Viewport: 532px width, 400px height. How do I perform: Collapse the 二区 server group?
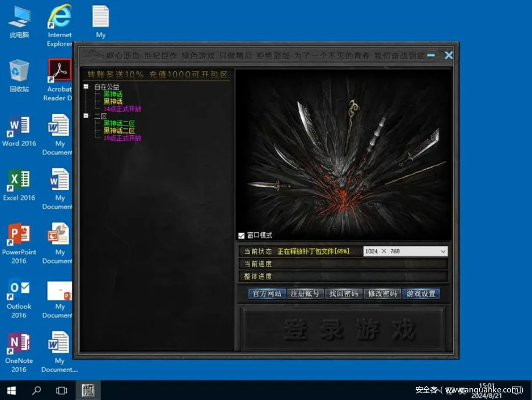click(x=86, y=116)
